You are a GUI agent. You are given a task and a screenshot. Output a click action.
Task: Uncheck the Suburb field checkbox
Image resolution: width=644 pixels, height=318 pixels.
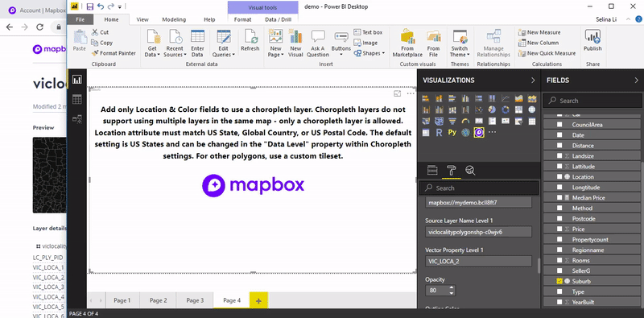point(559,281)
